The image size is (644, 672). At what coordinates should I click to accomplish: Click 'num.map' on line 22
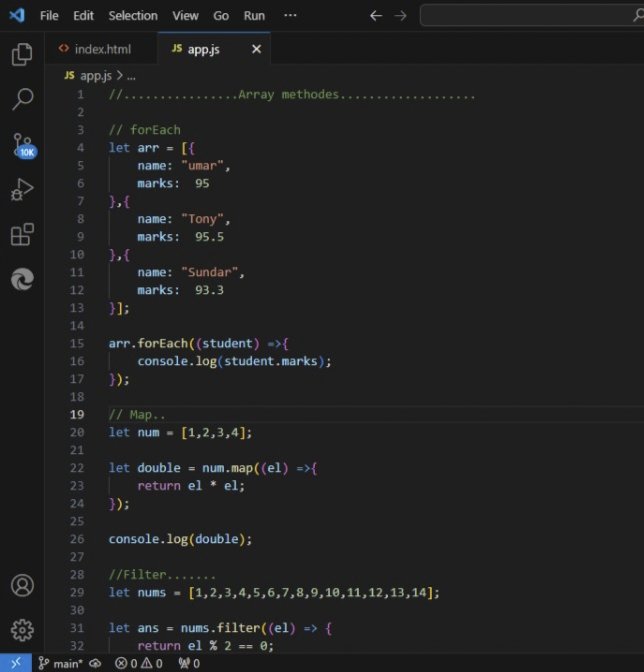227,468
